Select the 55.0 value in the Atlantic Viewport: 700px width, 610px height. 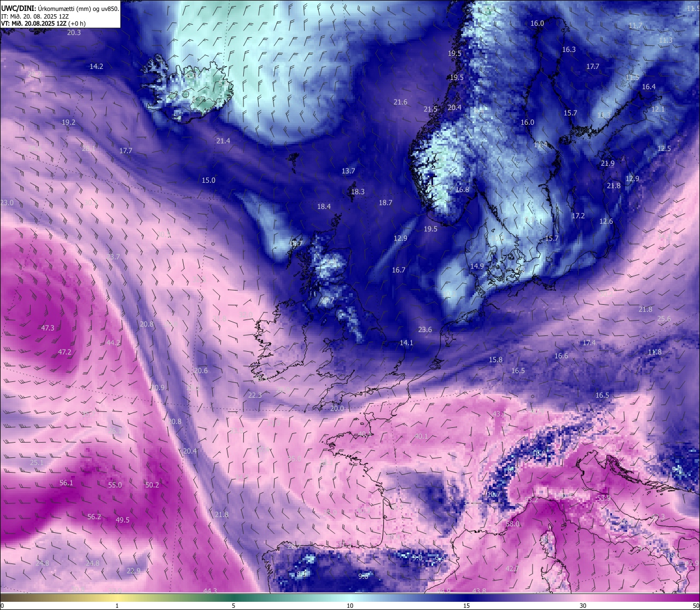tap(115, 485)
